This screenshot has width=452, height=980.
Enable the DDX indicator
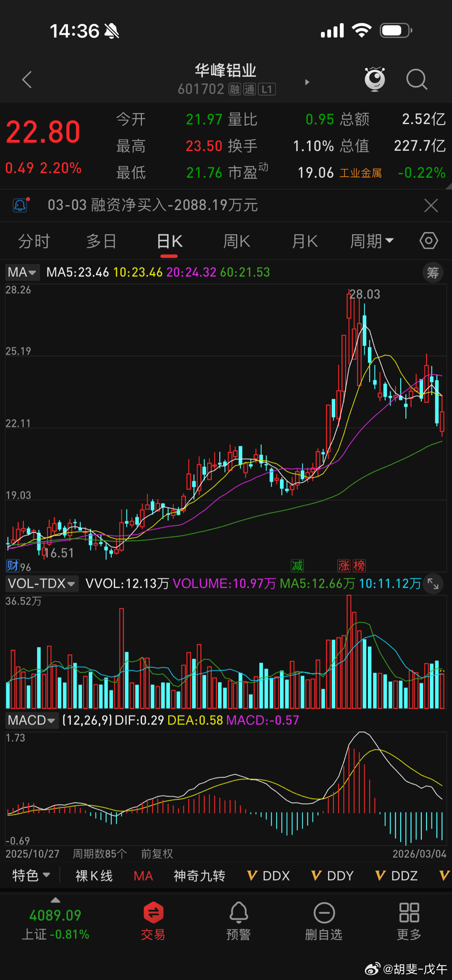(x=268, y=876)
